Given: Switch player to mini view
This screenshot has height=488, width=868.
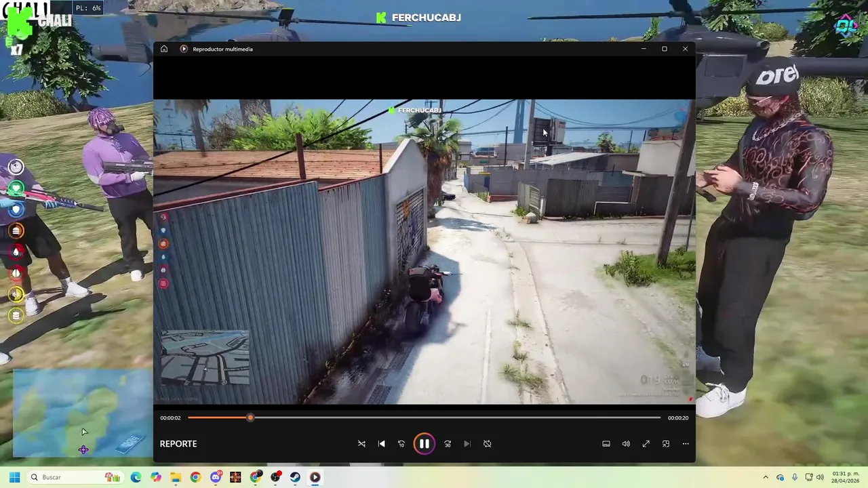Looking at the screenshot, I should [666, 444].
